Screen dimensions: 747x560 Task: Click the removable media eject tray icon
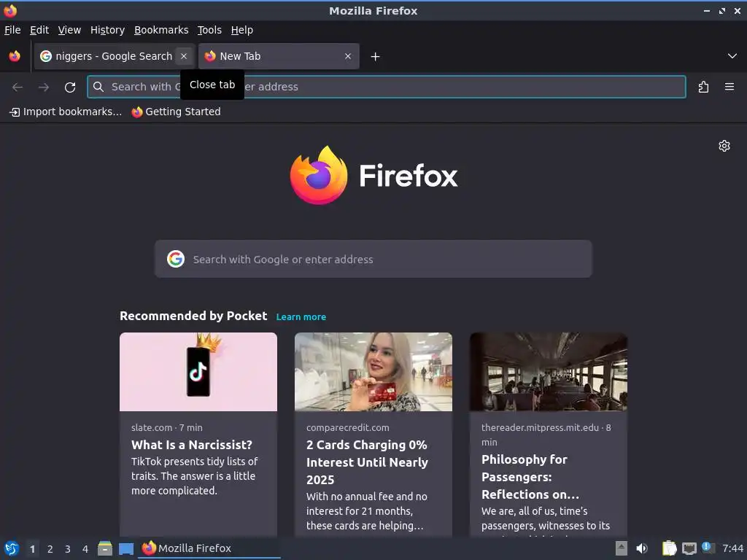click(x=621, y=548)
